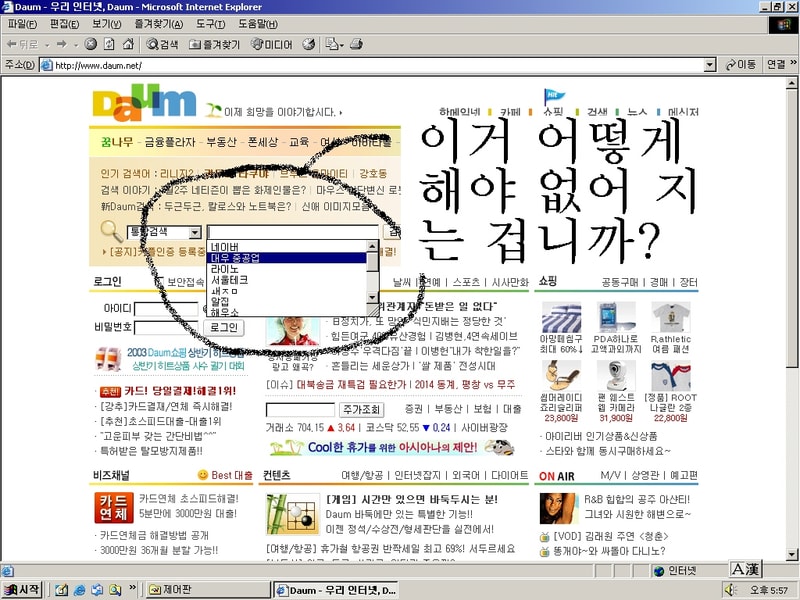
Task: Click the 주가조회 stock lookup button
Action: coord(361,409)
